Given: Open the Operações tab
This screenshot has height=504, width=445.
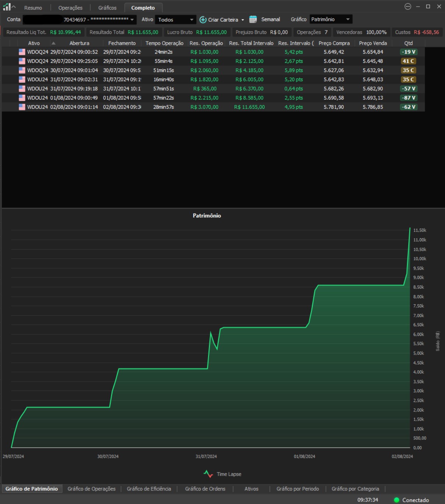Looking at the screenshot, I should pyautogui.click(x=70, y=8).
